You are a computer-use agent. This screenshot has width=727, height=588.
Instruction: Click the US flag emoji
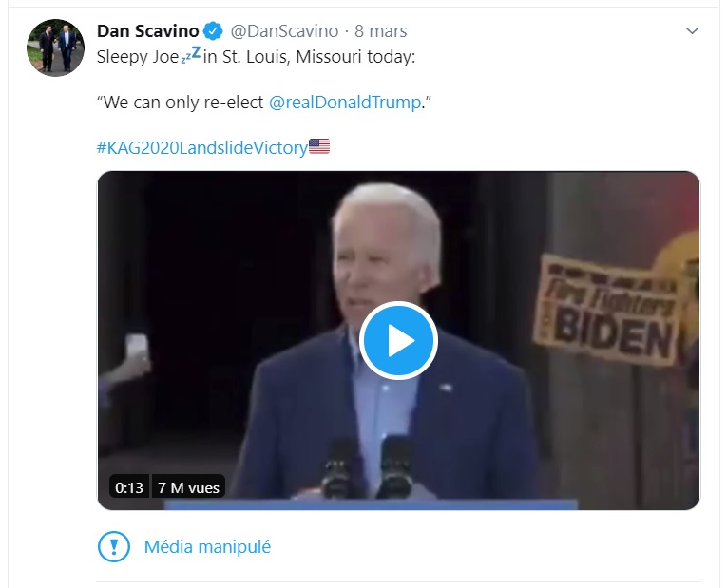[x=319, y=146]
